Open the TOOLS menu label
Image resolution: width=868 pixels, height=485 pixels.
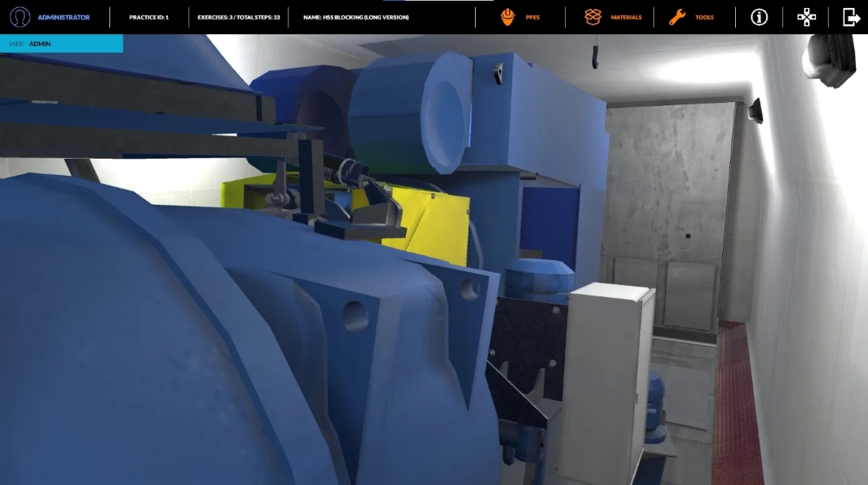tap(704, 17)
